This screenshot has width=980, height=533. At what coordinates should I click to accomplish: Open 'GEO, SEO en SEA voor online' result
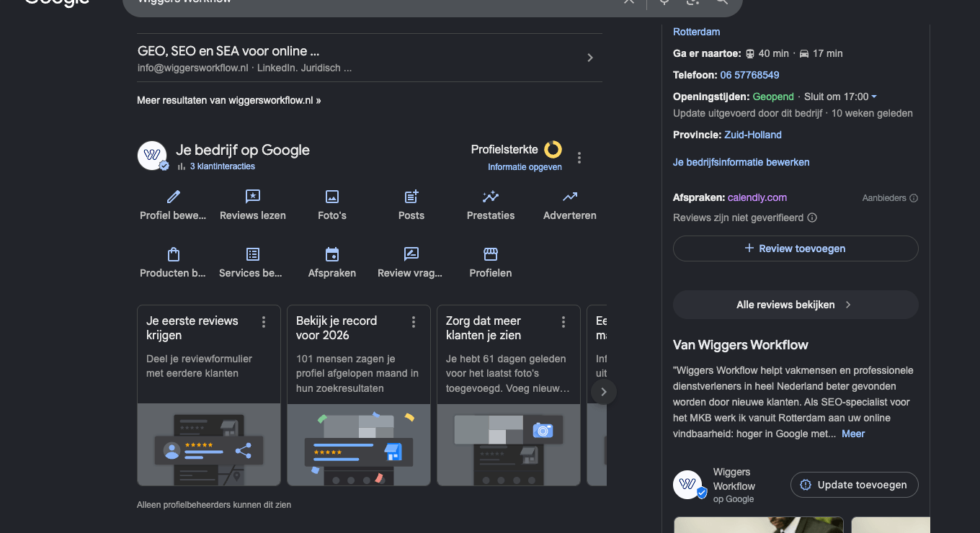228,51
